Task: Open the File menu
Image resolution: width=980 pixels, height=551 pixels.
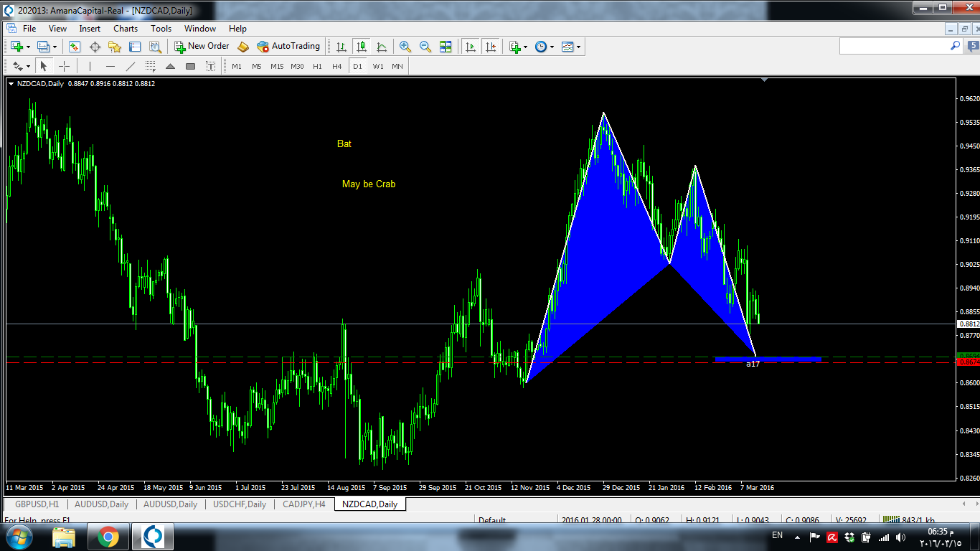Action: tap(29, 29)
